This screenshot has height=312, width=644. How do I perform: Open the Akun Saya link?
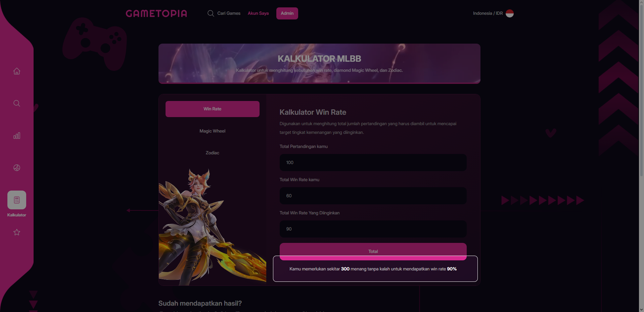[x=258, y=13]
